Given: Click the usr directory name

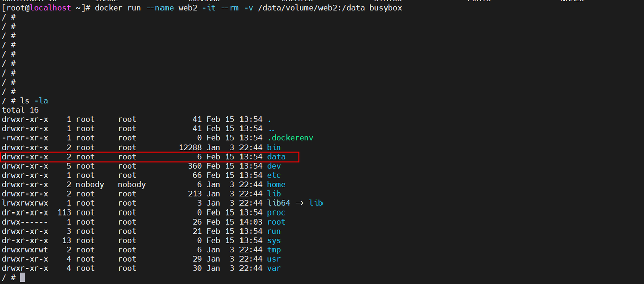Looking at the screenshot, I should pyautogui.click(x=274, y=259).
